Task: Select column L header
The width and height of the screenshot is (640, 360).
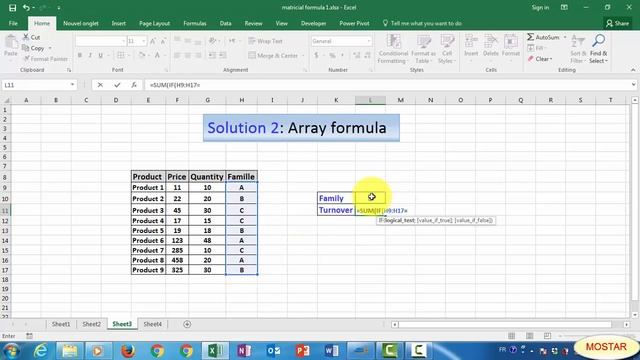Action: [x=370, y=100]
